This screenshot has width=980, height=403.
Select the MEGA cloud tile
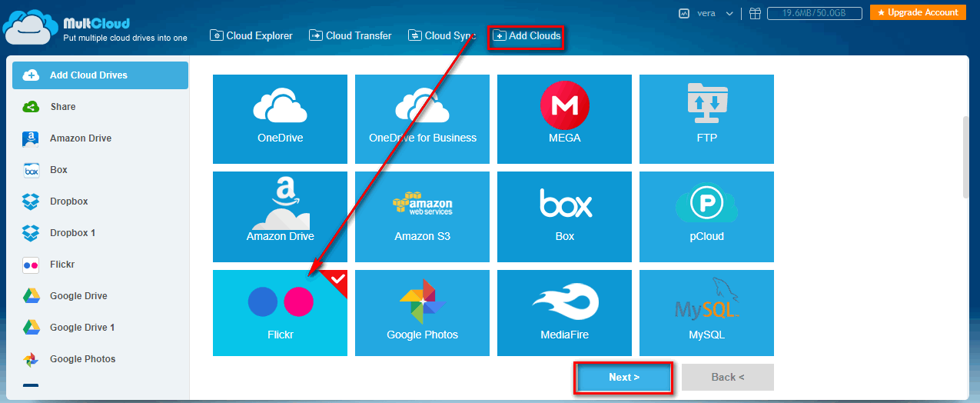pyautogui.click(x=564, y=119)
